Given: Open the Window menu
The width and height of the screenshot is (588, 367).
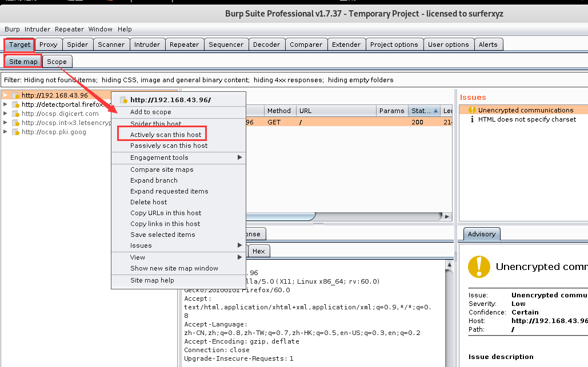Looking at the screenshot, I should (100, 29).
